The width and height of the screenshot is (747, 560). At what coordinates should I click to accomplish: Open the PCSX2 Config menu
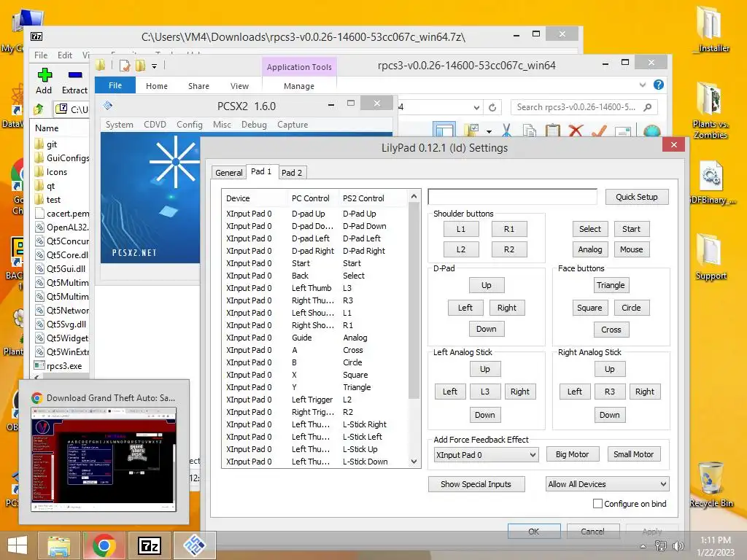click(x=190, y=124)
